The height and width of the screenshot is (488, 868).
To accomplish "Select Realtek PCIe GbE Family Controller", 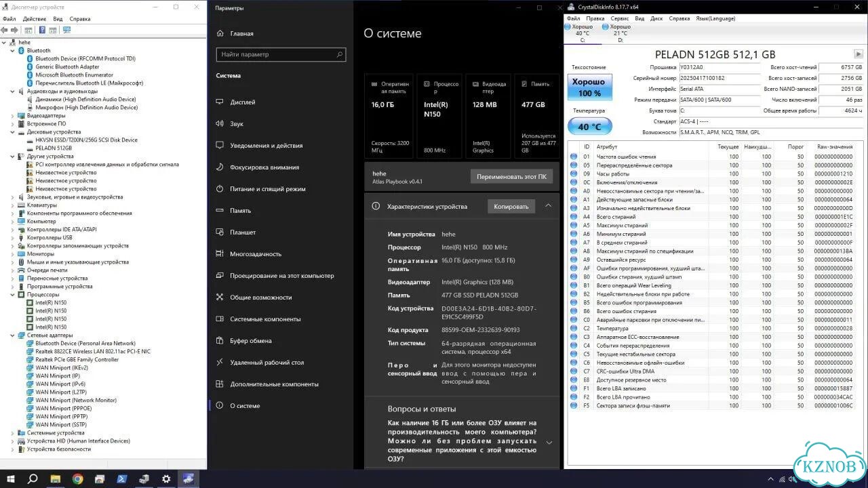I will (77, 360).
